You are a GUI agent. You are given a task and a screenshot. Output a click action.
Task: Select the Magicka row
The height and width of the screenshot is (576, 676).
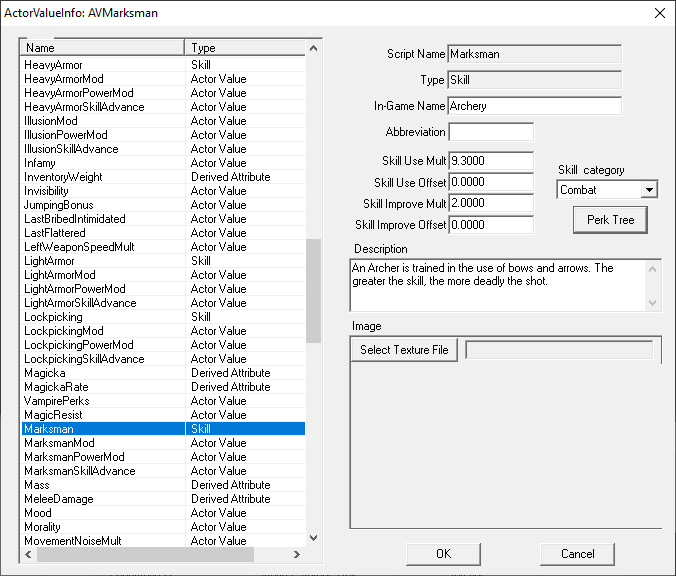coord(163,373)
